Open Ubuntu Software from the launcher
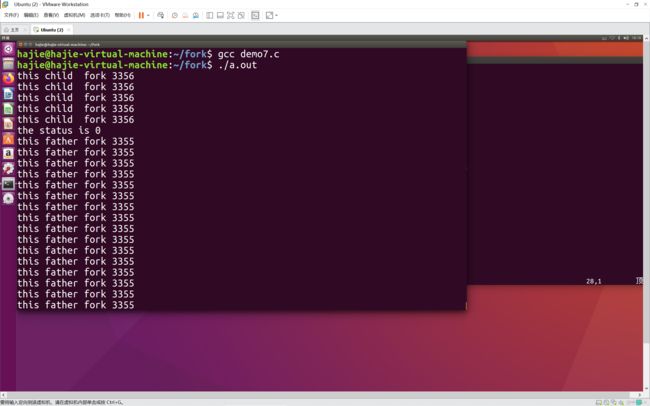650x406 pixels. click(8, 139)
